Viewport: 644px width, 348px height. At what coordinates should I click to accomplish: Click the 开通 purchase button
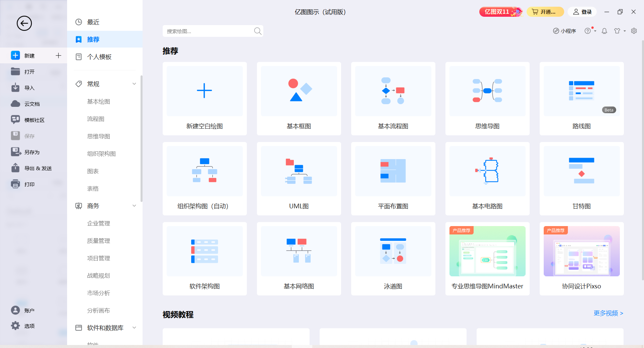coord(545,12)
